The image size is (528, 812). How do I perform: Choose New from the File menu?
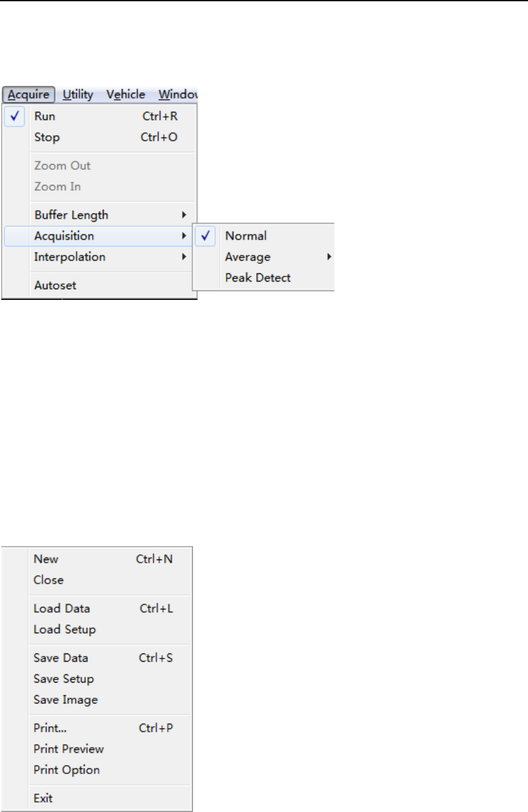[x=98, y=559]
